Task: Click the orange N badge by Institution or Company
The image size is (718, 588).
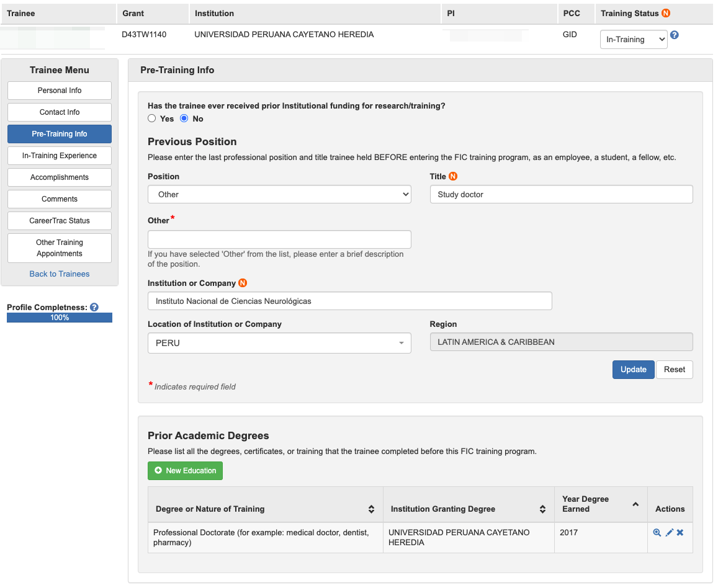Action: [x=243, y=283]
